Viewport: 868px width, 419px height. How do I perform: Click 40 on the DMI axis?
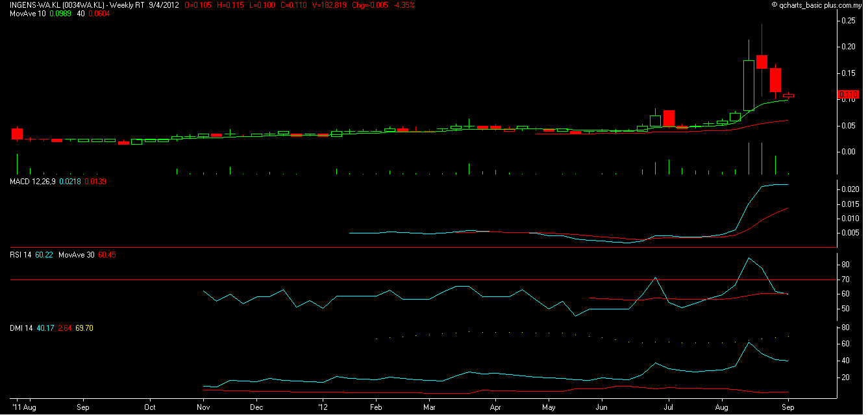point(845,361)
